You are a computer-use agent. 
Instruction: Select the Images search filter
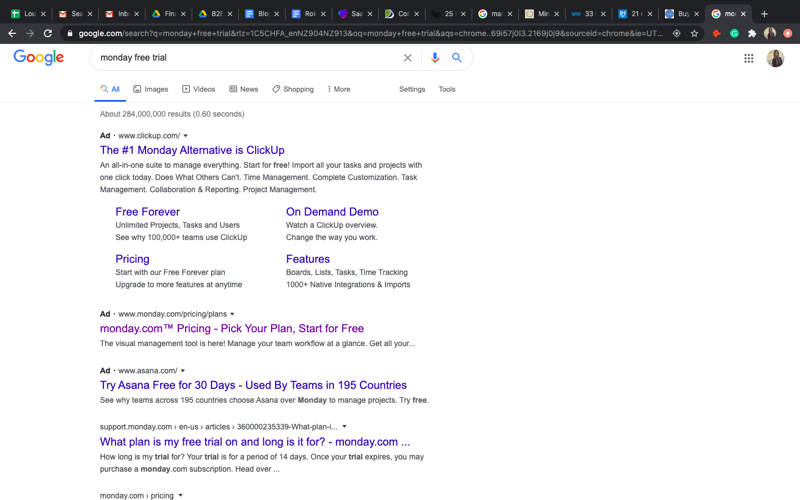[x=151, y=89]
